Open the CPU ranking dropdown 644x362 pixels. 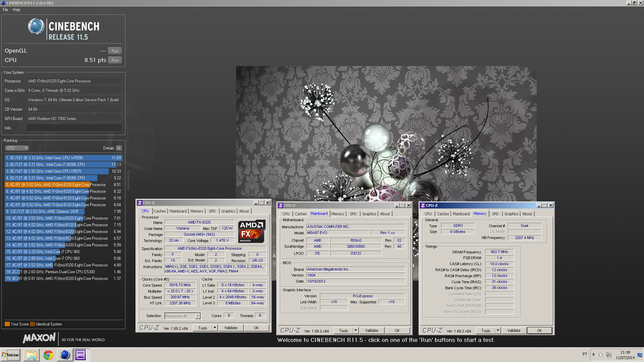(x=17, y=148)
